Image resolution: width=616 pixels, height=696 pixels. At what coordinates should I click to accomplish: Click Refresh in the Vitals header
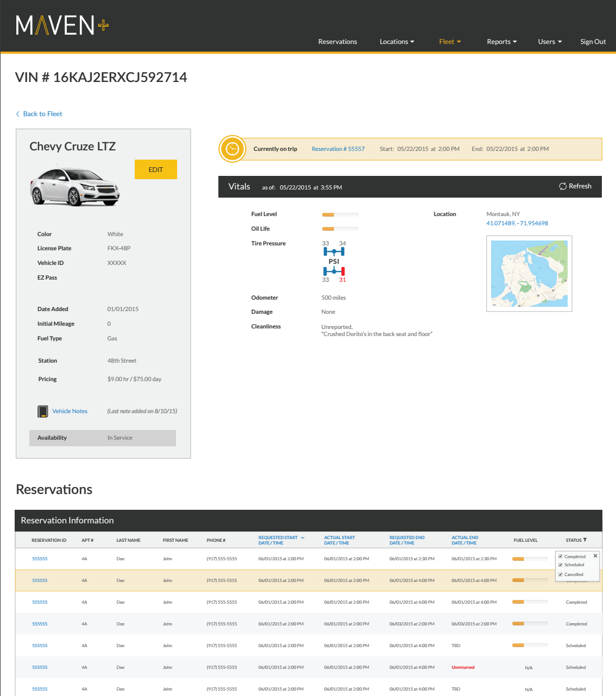click(575, 186)
